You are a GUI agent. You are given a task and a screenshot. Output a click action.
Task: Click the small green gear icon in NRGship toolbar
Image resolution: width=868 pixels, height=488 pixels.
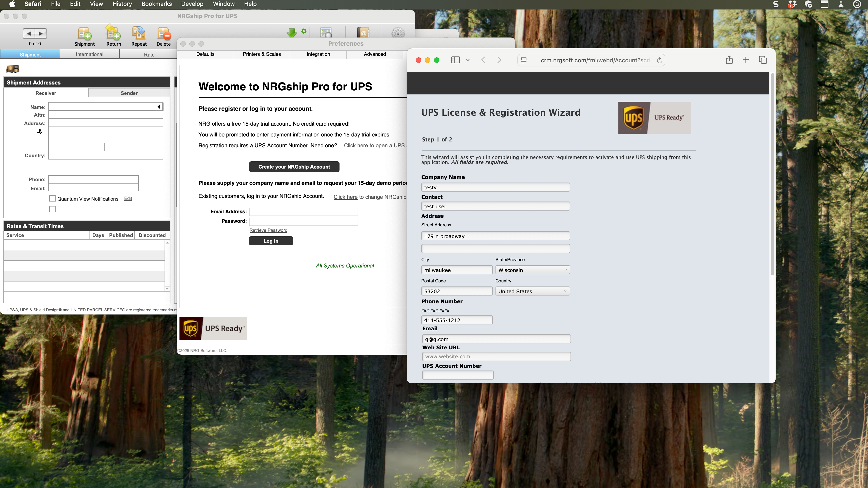(x=304, y=31)
